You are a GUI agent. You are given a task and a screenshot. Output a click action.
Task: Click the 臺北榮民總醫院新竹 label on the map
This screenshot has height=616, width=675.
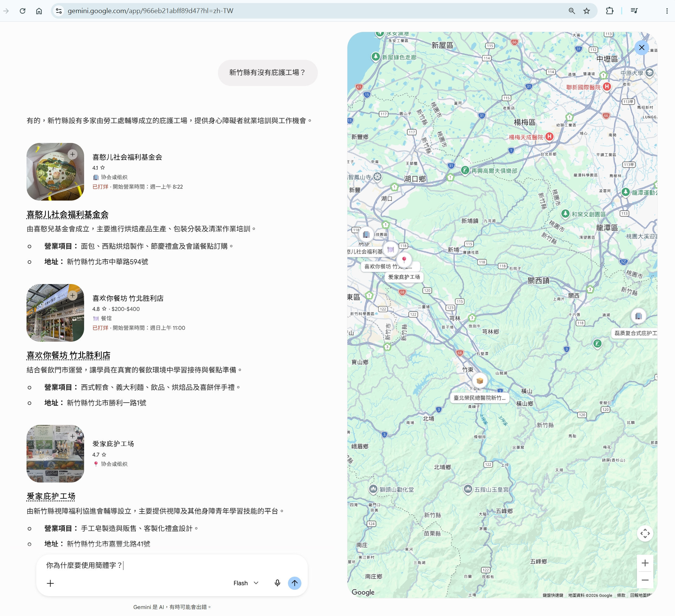479,398
